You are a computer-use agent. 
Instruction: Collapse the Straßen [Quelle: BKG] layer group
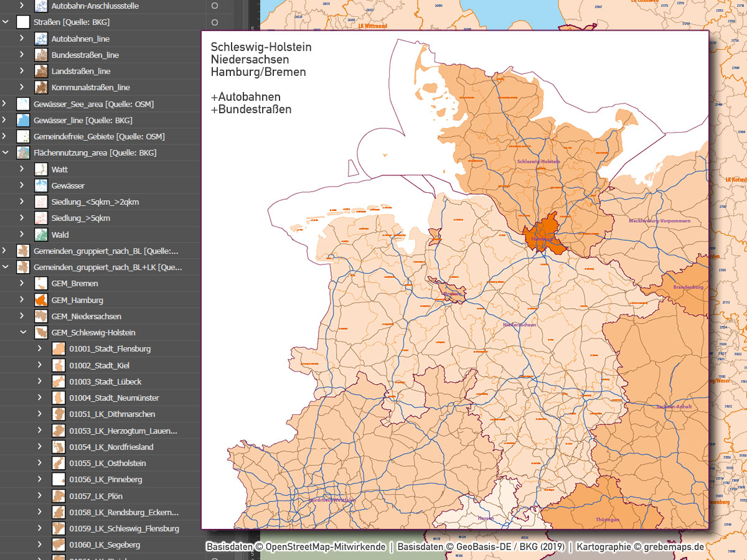(x=6, y=22)
